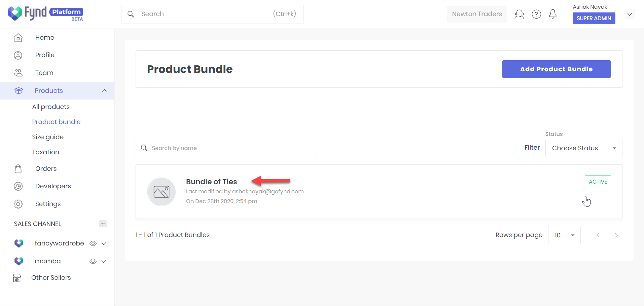Open the help question mark icon

coord(536,14)
